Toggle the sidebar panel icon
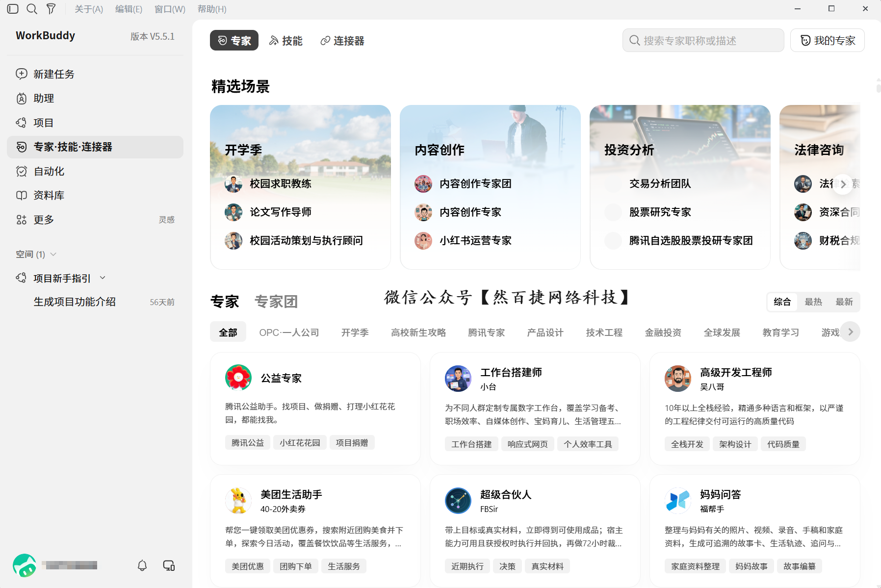This screenshot has width=881, height=588. pos(13,9)
